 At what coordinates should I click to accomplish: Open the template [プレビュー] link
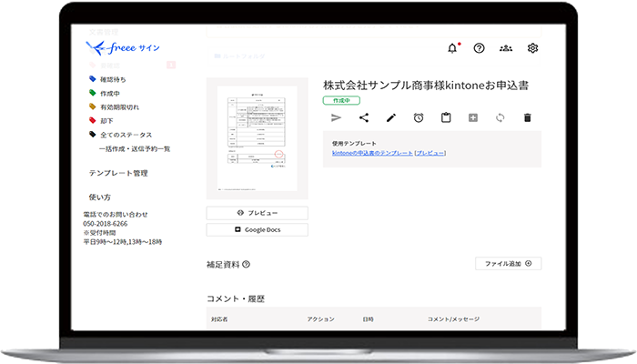[430, 153]
